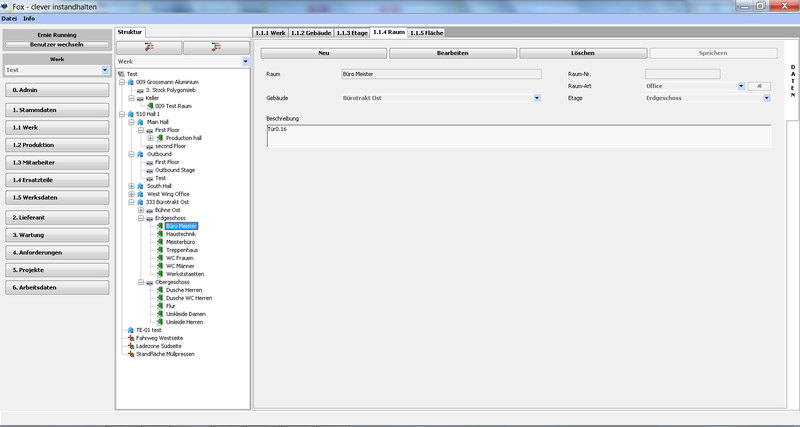Open the Raum-Art dropdown
800x427 pixels.
coord(740,86)
